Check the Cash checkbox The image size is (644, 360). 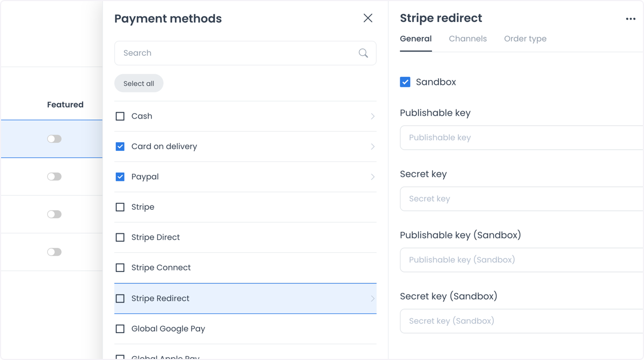click(x=120, y=116)
